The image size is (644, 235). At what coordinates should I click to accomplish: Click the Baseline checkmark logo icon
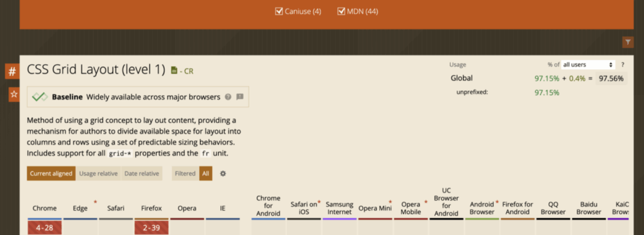(x=40, y=97)
